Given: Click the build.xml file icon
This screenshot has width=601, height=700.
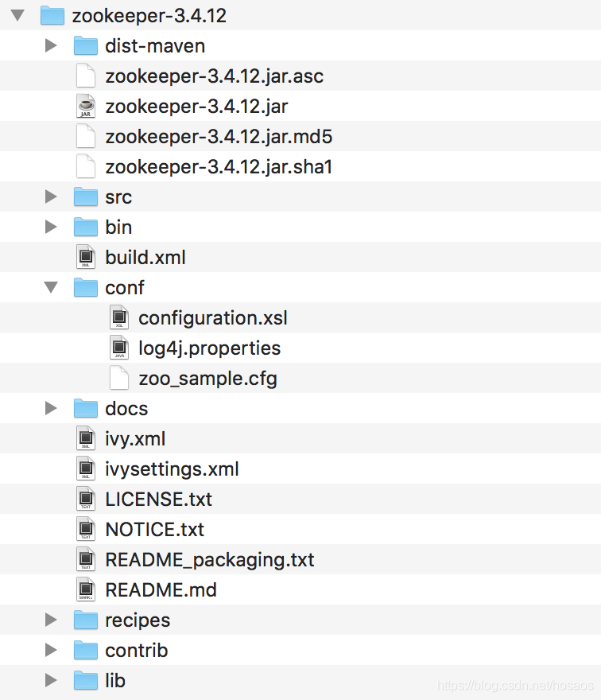Looking at the screenshot, I should click(x=85, y=258).
